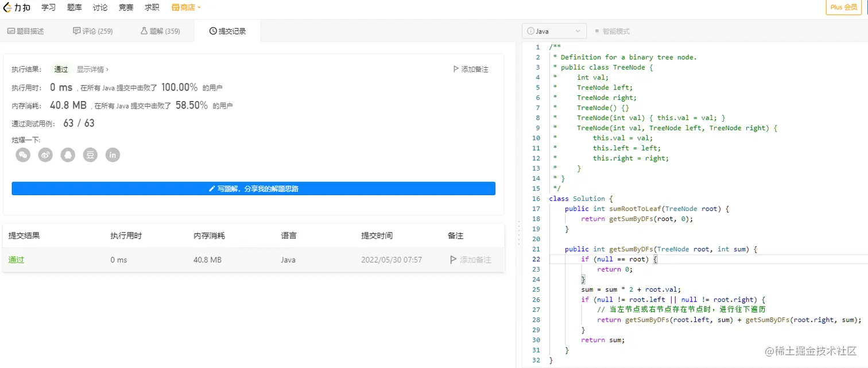Switch to the 评论 (259) tab
This screenshot has height=368, width=868.
point(93,31)
